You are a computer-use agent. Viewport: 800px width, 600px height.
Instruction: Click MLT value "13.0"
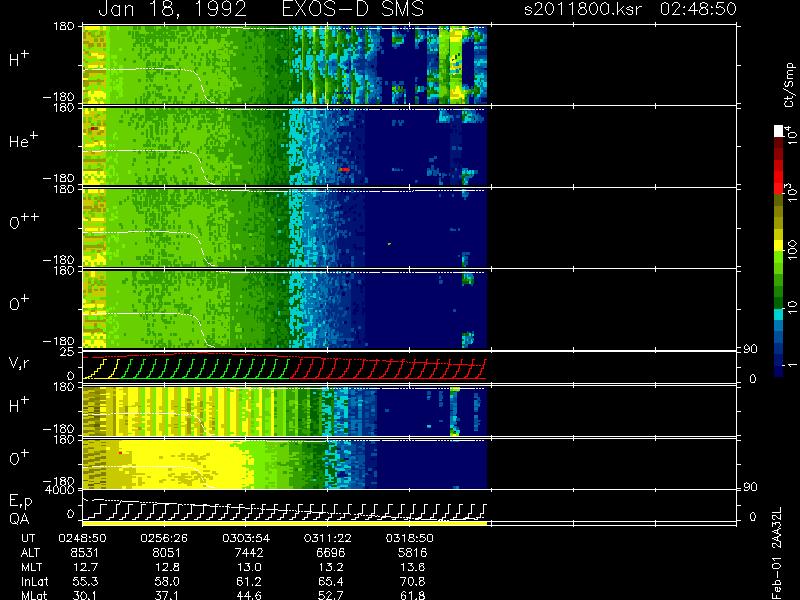pyautogui.click(x=249, y=567)
